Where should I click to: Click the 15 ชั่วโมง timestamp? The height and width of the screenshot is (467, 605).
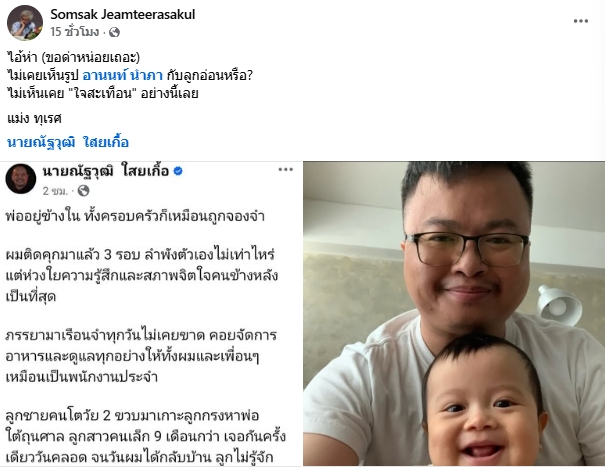coord(74,32)
